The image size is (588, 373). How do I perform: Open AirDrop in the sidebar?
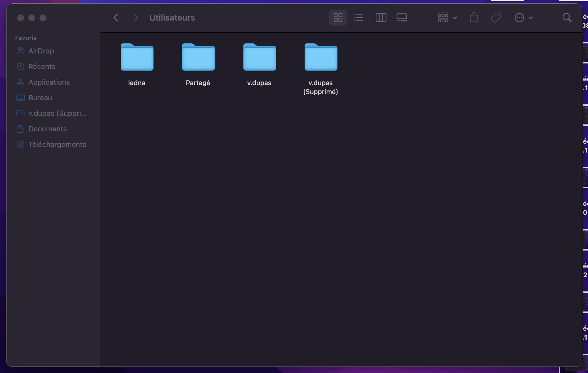(41, 51)
